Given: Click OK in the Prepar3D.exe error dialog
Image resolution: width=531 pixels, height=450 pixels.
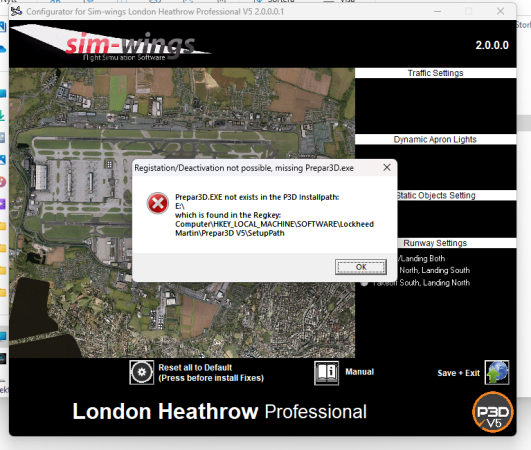Looking at the screenshot, I should [x=361, y=267].
